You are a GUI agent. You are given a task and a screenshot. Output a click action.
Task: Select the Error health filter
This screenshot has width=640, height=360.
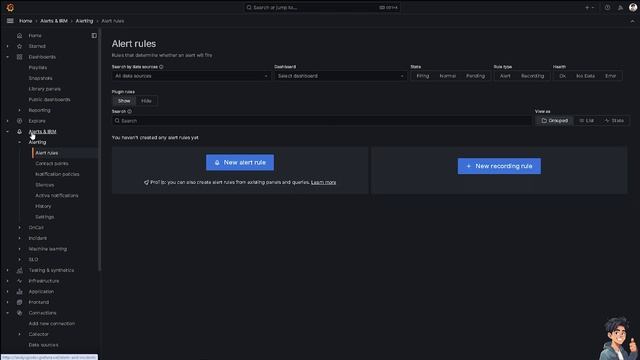click(x=610, y=76)
